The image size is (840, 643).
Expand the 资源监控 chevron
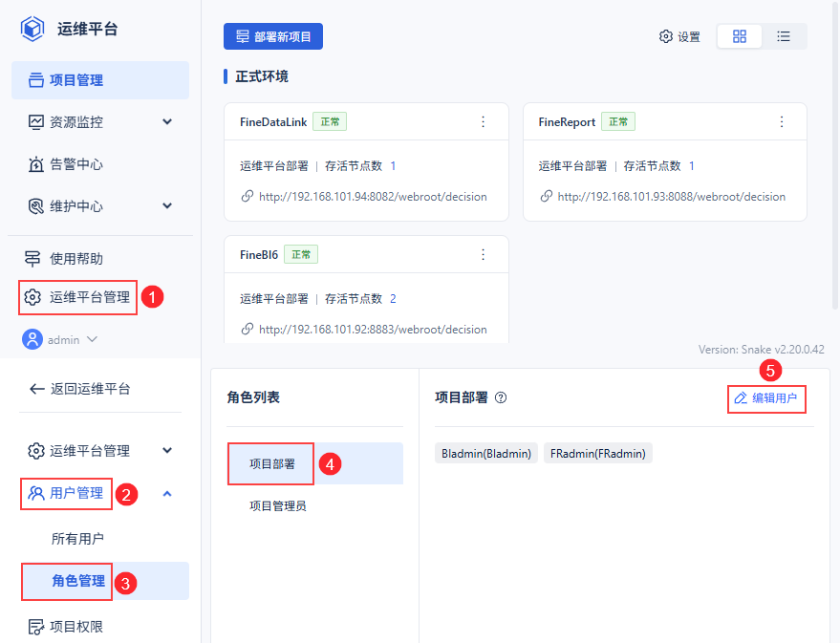point(167,122)
